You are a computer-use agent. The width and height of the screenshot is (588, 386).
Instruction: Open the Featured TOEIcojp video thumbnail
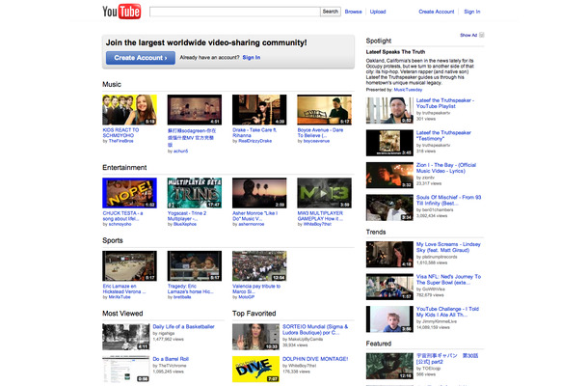(x=389, y=366)
